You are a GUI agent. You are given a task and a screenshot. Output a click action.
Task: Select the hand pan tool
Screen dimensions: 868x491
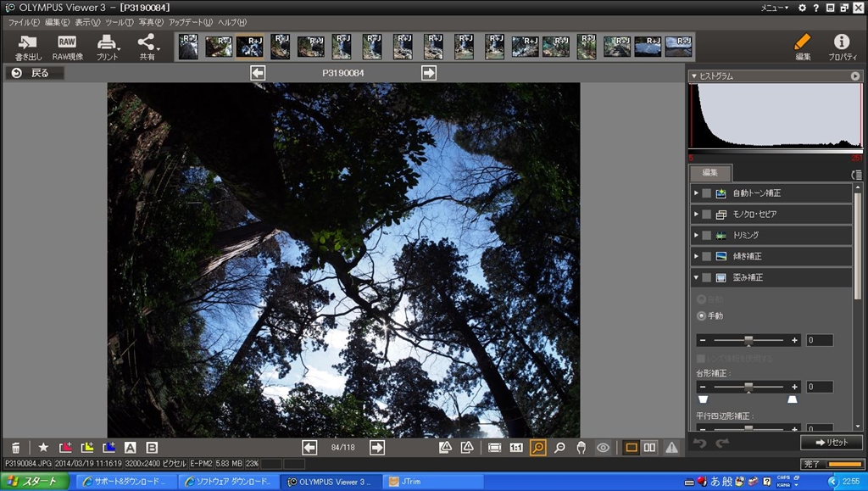click(581, 448)
